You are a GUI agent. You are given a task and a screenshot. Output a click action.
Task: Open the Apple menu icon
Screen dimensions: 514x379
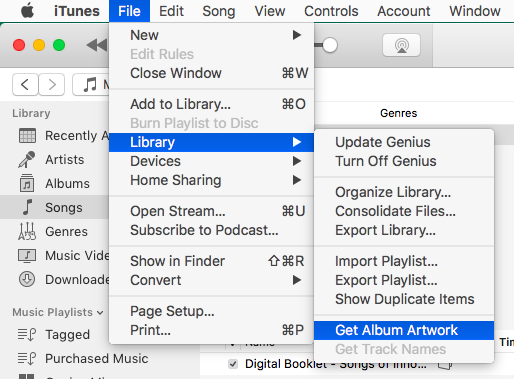pyautogui.click(x=27, y=11)
